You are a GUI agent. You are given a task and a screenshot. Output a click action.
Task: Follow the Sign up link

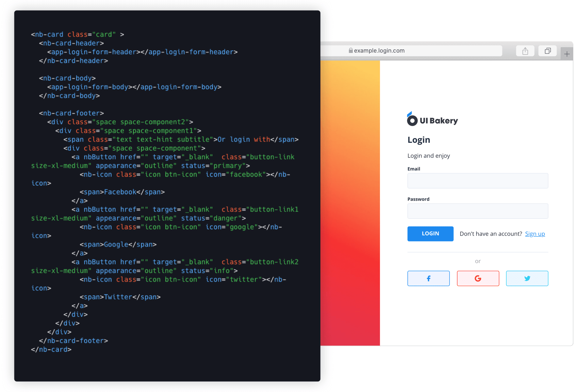[535, 234]
